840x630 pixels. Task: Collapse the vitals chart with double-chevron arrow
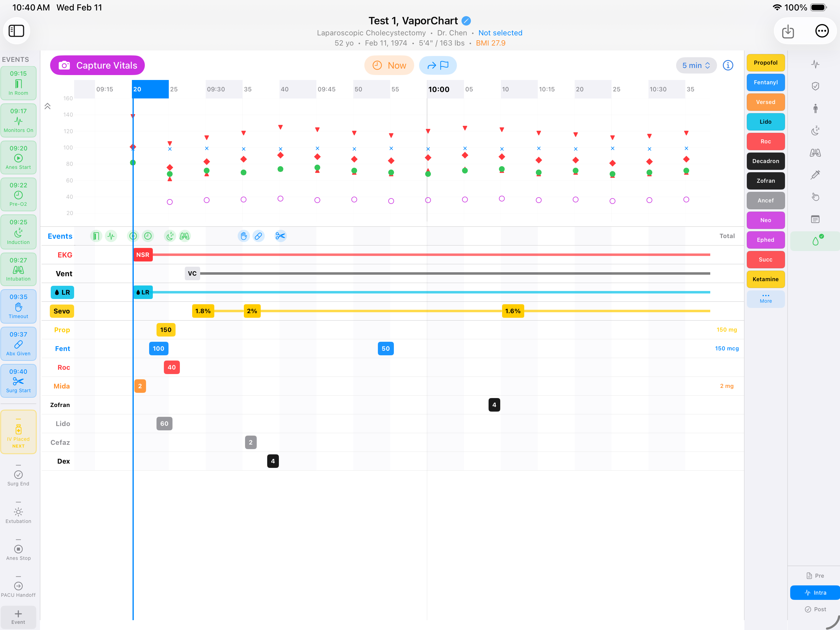(47, 106)
